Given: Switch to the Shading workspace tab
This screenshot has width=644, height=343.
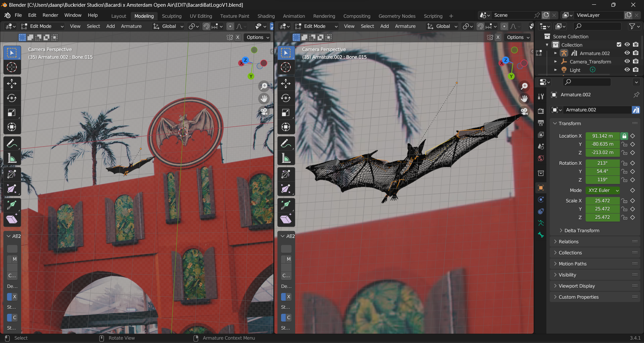Looking at the screenshot, I should 266,16.
